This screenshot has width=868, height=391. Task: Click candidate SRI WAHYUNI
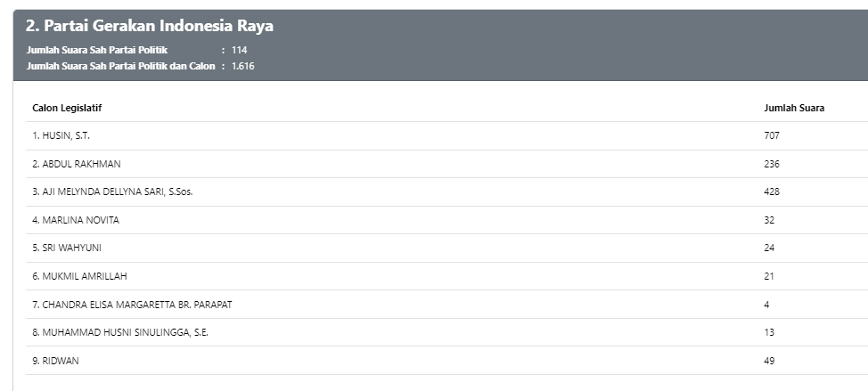point(65,248)
